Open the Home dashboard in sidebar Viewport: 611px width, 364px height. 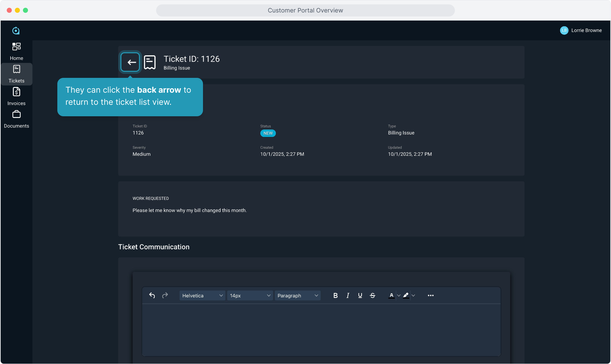coord(16,51)
